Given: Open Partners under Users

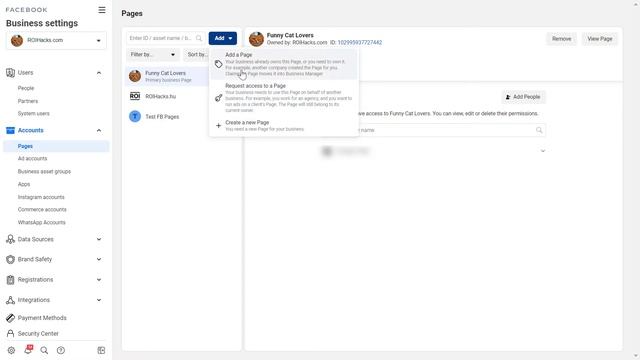Looking at the screenshot, I should tap(28, 101).
